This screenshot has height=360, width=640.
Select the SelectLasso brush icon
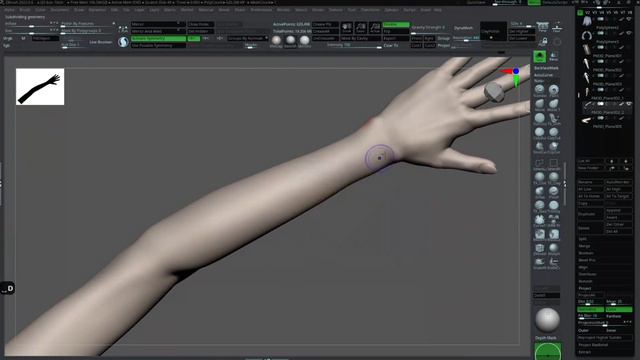coord(540,163)
